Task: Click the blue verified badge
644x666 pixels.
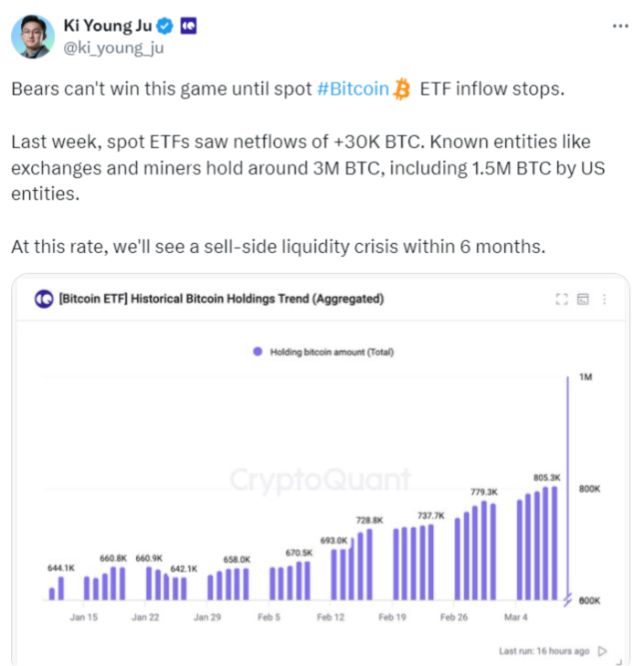Action: 166,26
